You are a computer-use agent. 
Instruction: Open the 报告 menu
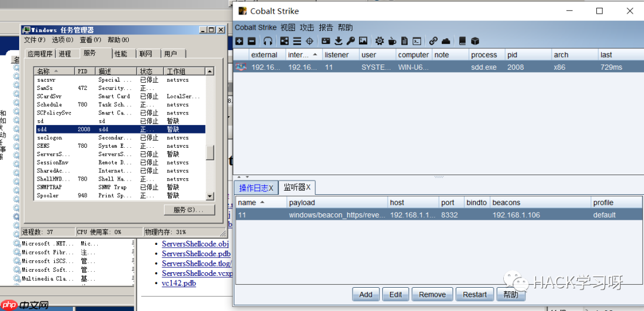tap(326, 28)
